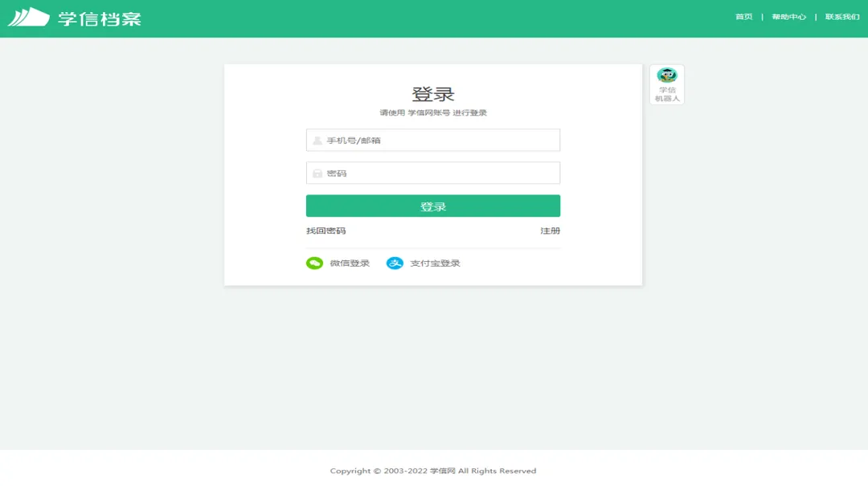Viewport: 868px width, 486px height.
Task: Click the Copyright 2003-2022 学信网 footer text
Action: (x=433, y=471)
